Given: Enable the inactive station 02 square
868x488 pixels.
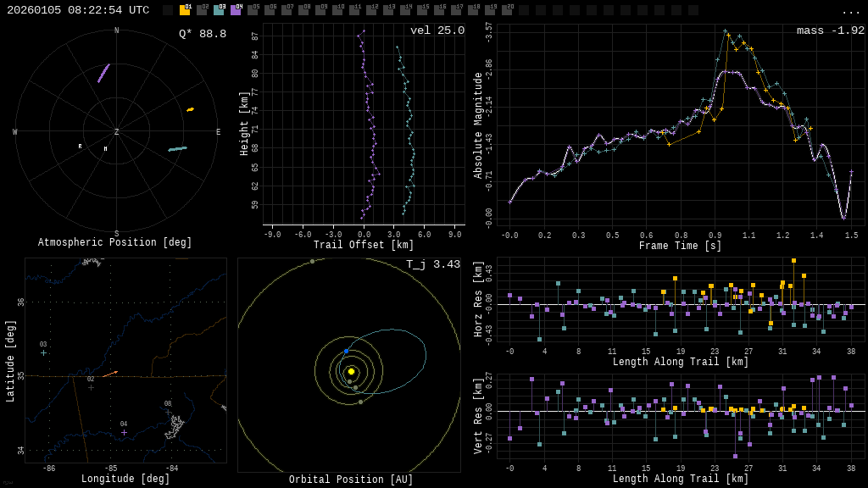Looking at the screenshot, I should 202,10.
